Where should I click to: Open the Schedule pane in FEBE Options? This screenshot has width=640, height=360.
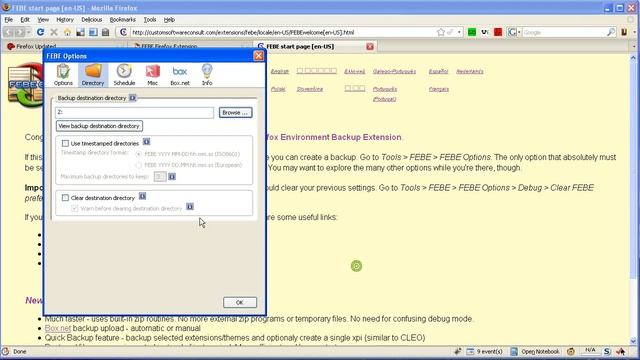124,75
